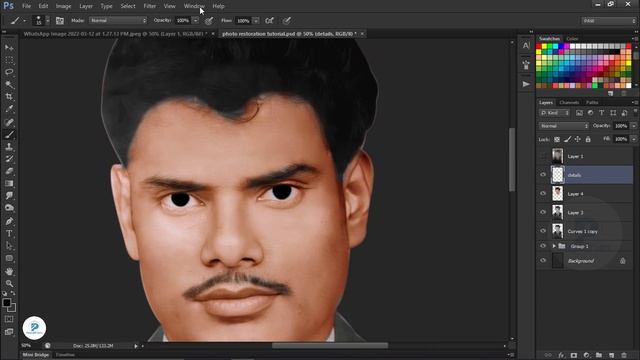Select the Move tool

pos(9,48)
